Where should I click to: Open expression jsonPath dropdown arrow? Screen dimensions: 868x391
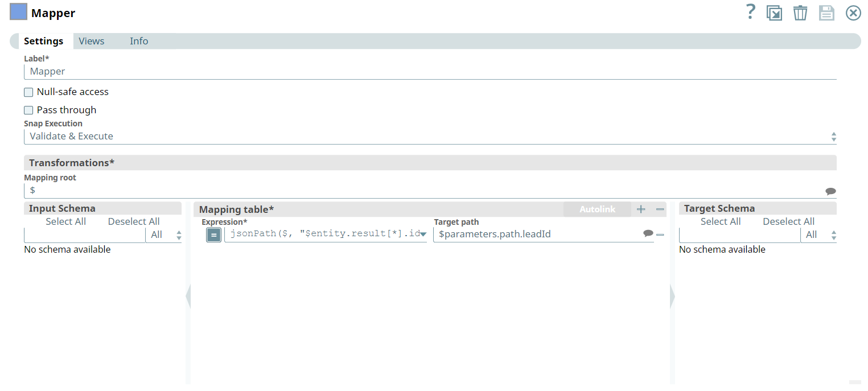click(423, 234)
